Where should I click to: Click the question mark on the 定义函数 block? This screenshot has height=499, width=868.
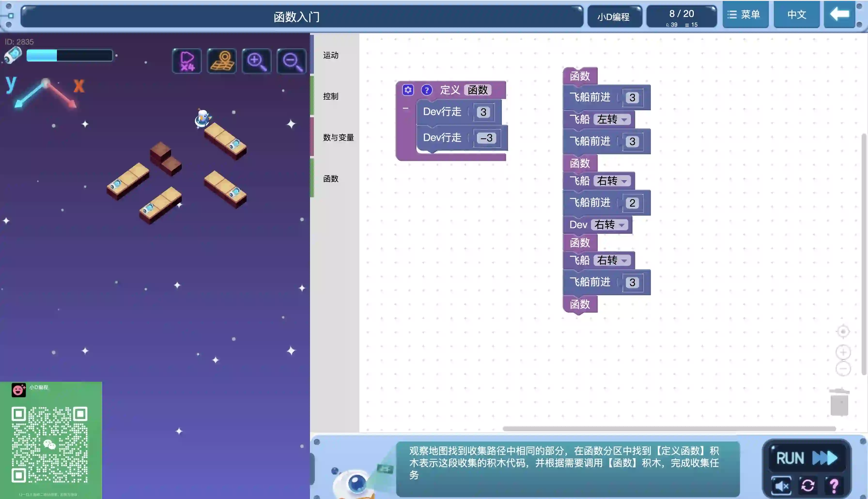coord(426,90)
